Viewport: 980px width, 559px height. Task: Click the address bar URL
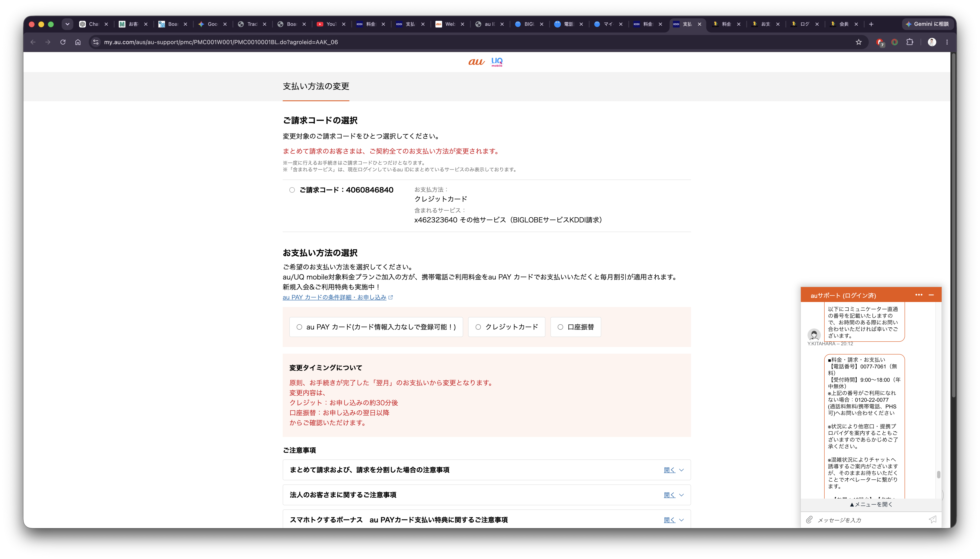pyautogui.click(x=221, y=42)
